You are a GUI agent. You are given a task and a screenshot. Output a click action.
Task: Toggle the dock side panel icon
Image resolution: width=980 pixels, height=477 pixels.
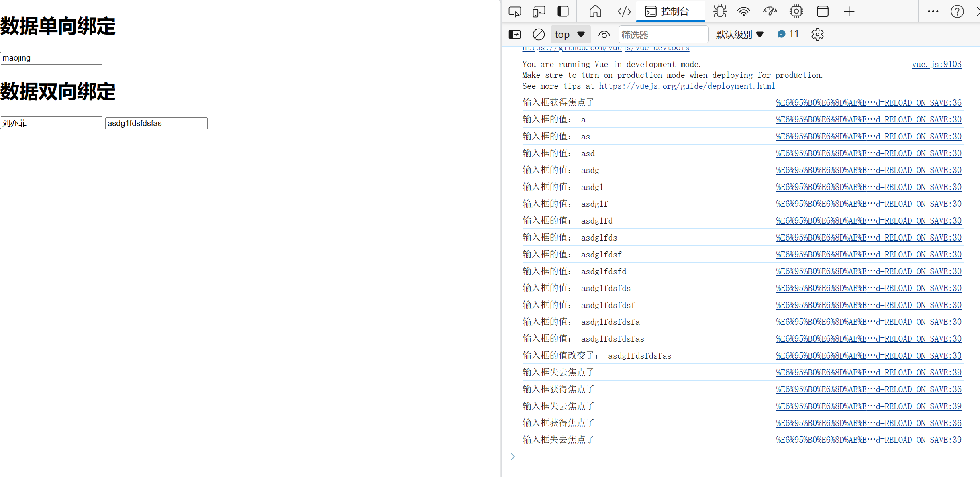563,12
